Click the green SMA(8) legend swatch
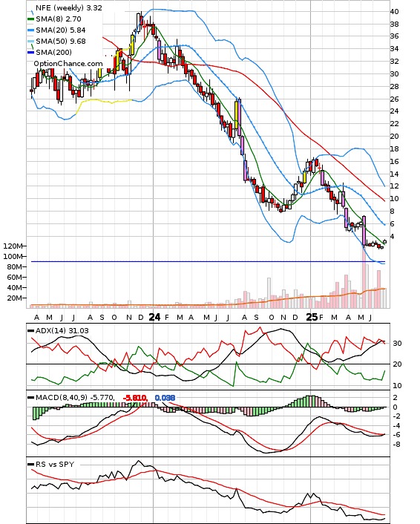The width and height of the screenshot is (420, 524). click(30, 19)
